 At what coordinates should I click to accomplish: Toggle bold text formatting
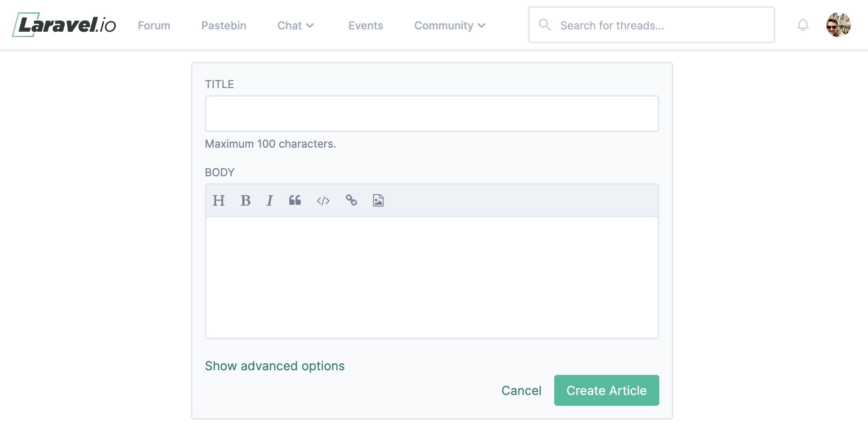tap(245, 201)
